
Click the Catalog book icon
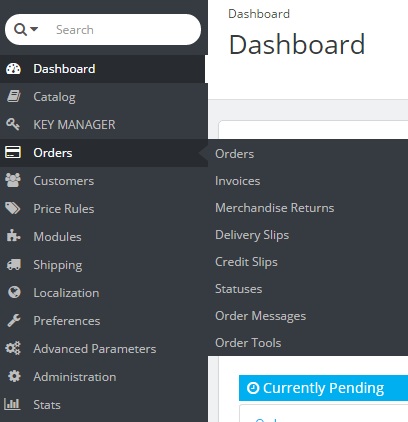[x=14, y=97]
